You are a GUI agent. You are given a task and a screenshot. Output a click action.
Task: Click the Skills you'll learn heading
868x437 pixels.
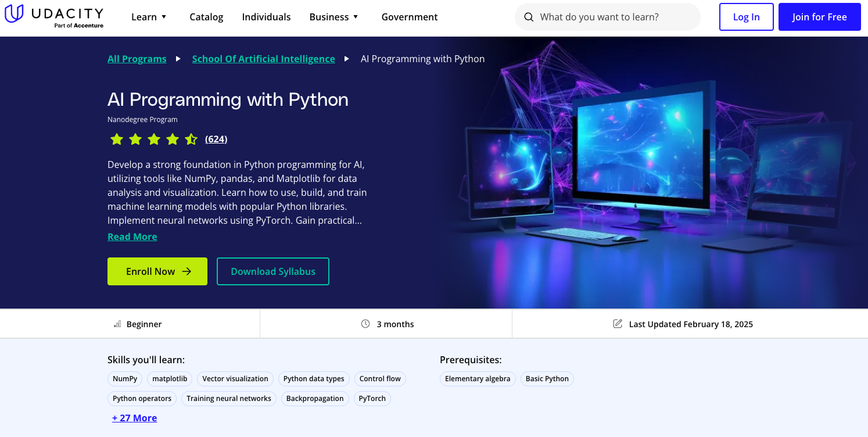(146, 360)
